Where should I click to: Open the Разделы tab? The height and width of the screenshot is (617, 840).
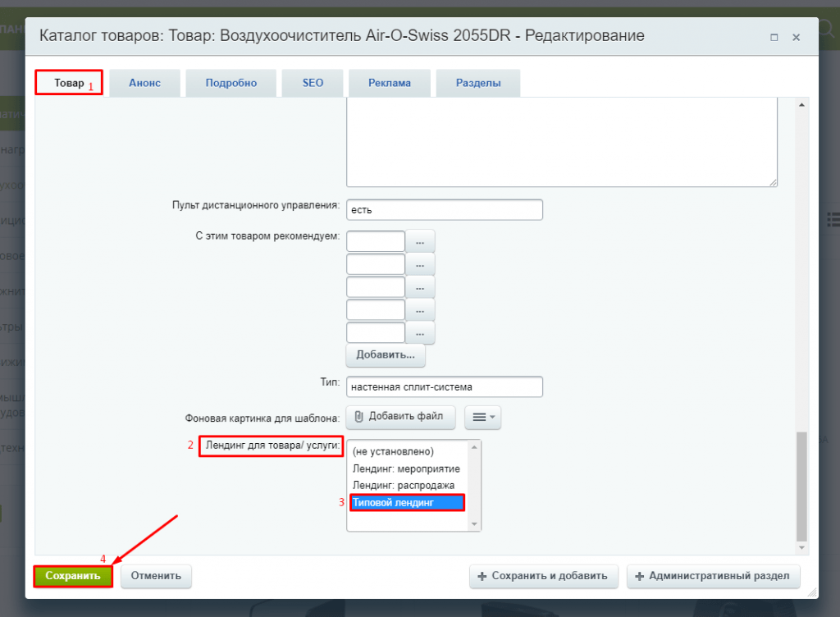477,83
